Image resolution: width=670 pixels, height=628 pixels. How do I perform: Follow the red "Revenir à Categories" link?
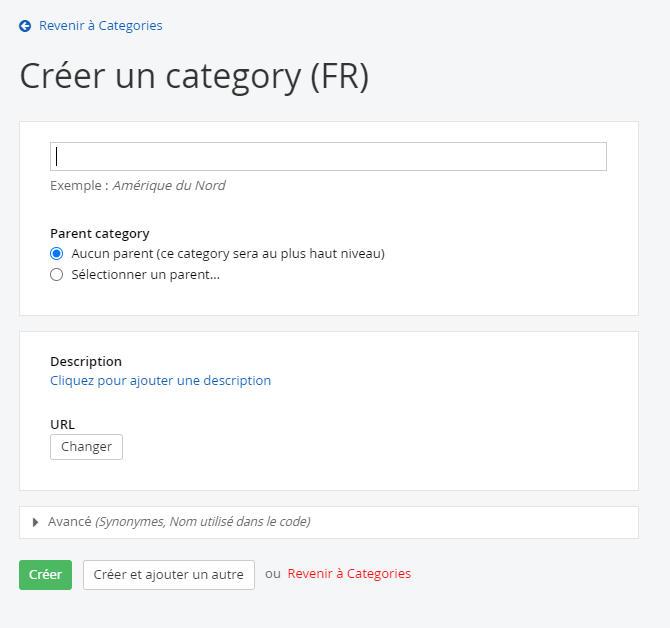tap(349, 574)
